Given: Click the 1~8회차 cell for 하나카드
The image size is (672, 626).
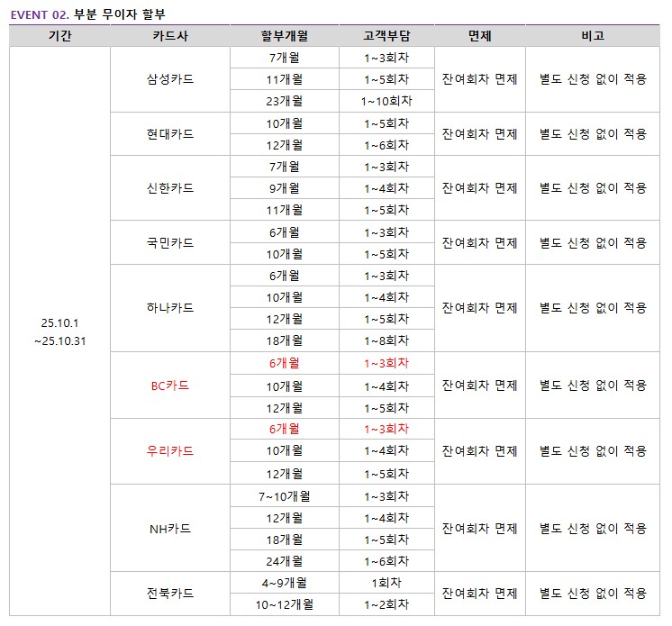Looking at the screenshot, I should click(x=386, y=340).
